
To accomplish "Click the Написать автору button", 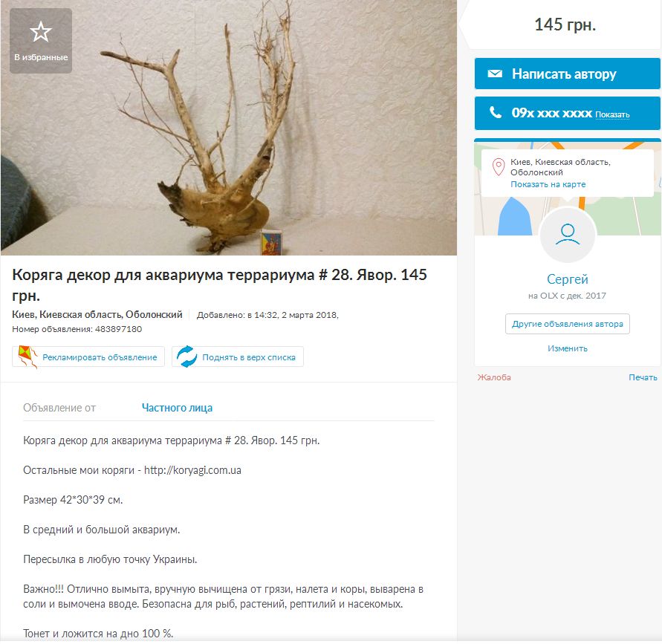I will pos(567,74).
